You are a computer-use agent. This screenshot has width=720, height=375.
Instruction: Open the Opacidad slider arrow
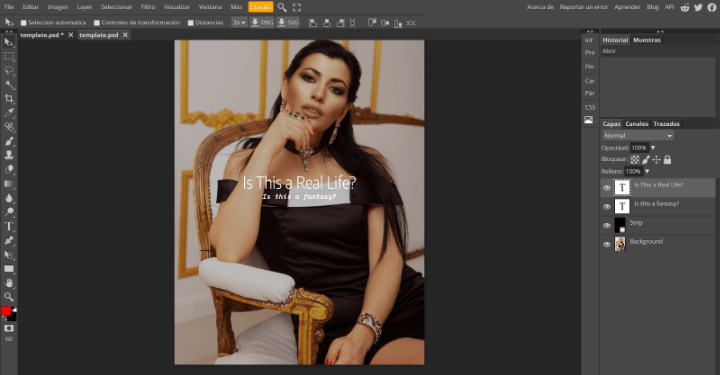tap(653, 148)
